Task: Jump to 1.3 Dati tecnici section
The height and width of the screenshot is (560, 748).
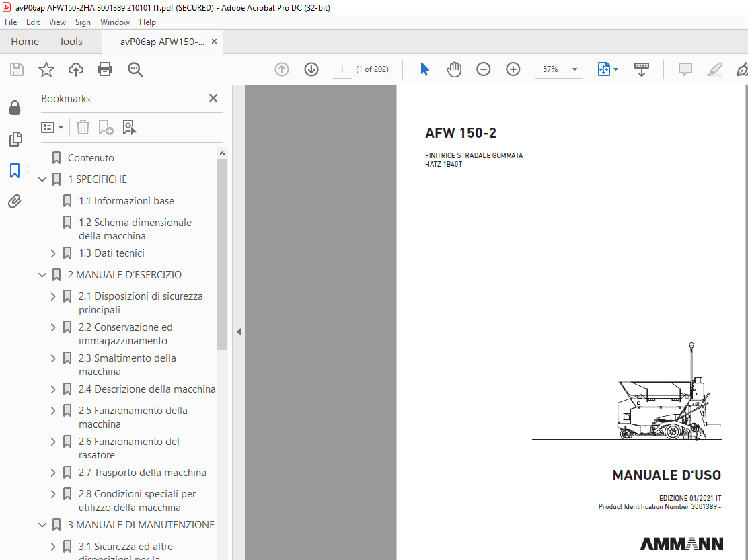Action: pos(112,253)
